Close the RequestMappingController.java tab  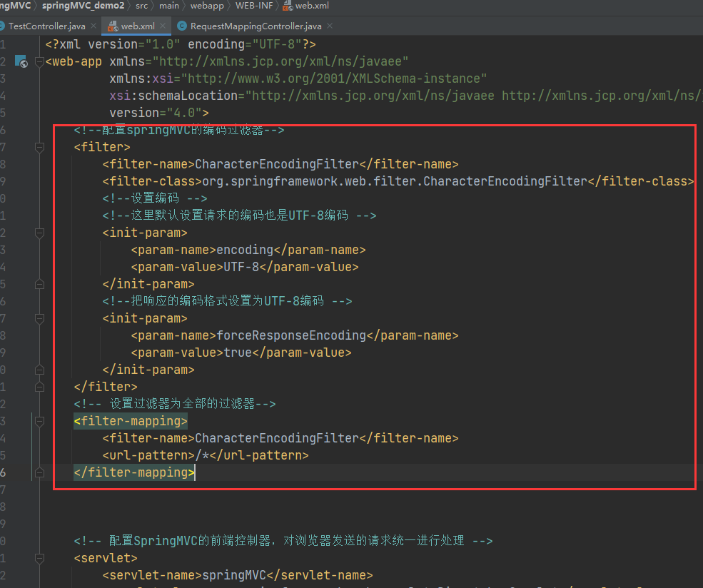[329, 26]
